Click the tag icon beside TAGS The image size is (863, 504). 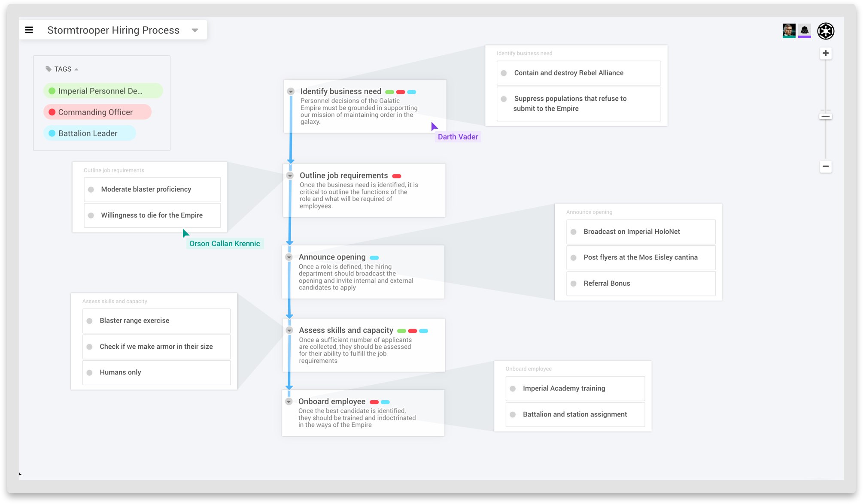tap(49, 69)
